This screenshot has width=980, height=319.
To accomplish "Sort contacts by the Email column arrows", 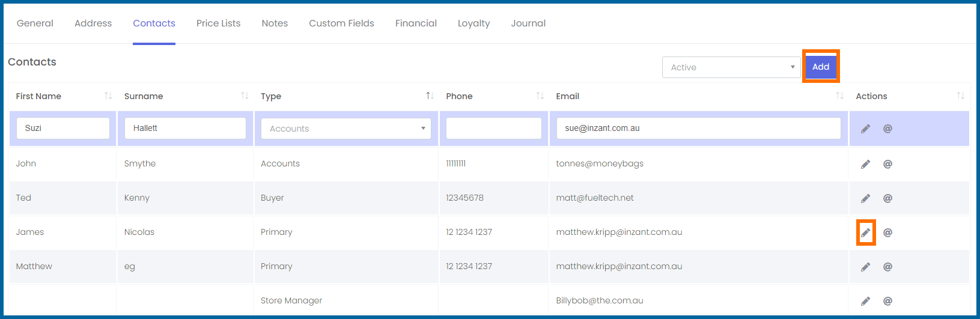I will (x=839, y=96).
